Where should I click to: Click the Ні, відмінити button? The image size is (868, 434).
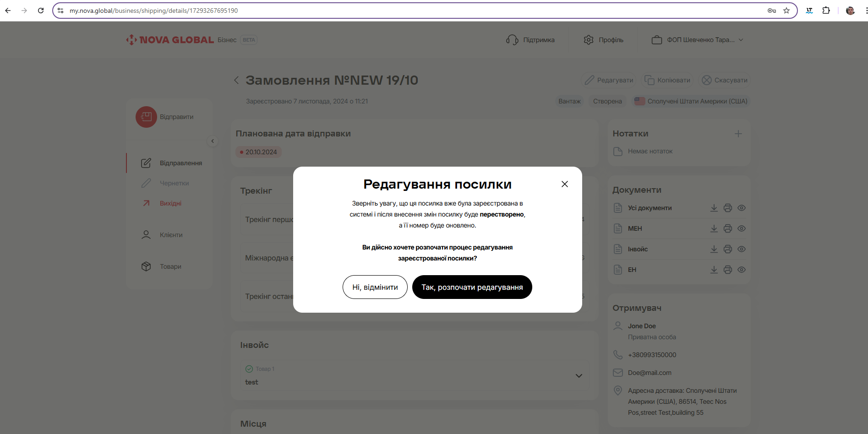click(x=375, y=287)
